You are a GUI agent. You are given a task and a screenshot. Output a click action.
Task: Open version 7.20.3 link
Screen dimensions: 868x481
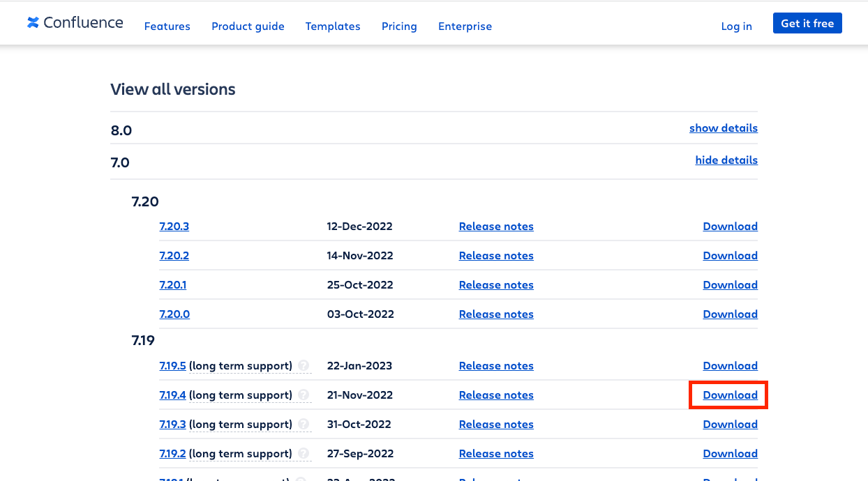174,227
